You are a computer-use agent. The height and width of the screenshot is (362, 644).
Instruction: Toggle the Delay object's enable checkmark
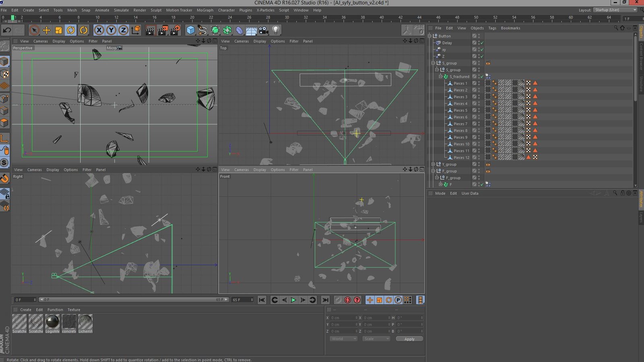point(482,43)
